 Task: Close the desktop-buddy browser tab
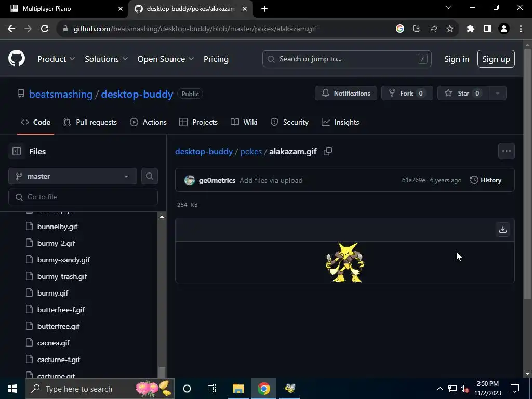pos(245,9)
